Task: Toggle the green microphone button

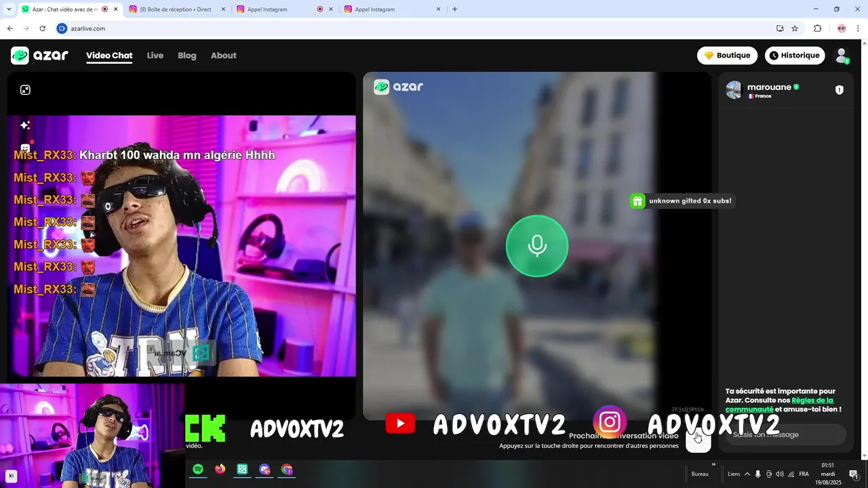Action: 537,246
